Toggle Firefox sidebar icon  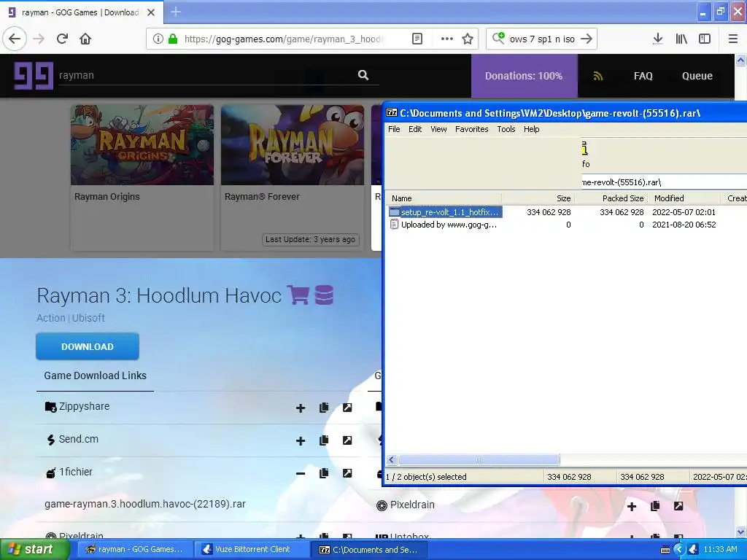coord(705,39)
